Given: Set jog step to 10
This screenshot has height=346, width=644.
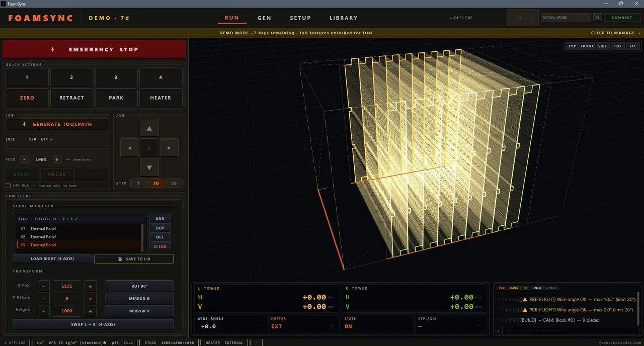Looking at the screenshot, I should (156, 183).
